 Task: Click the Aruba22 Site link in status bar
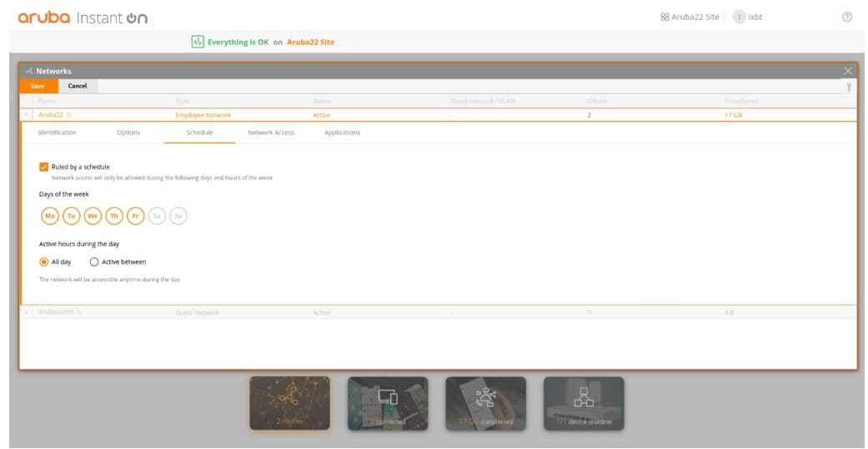[x=310, y=42]
